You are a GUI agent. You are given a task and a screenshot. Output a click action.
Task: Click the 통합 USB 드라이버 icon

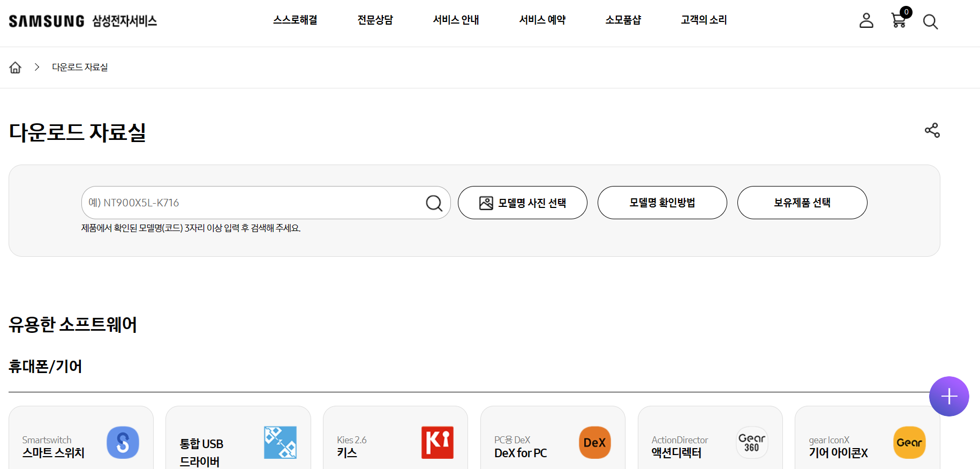280,443
